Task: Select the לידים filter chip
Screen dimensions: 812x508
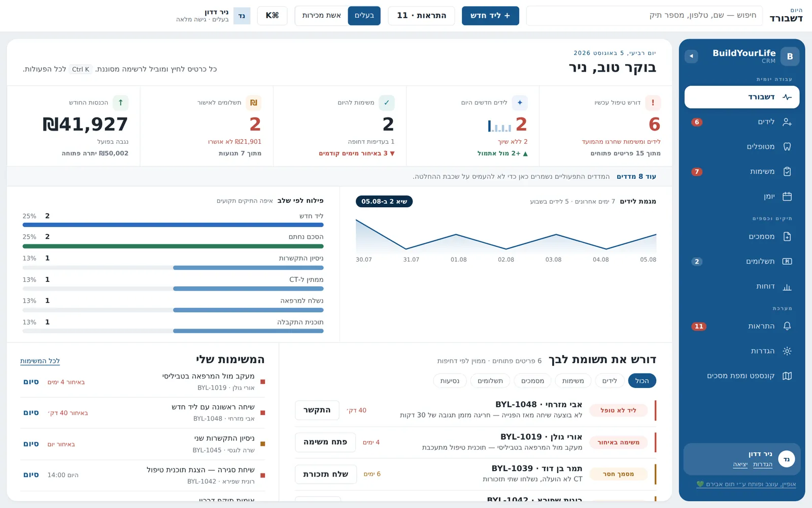Action: coord(610,381)
